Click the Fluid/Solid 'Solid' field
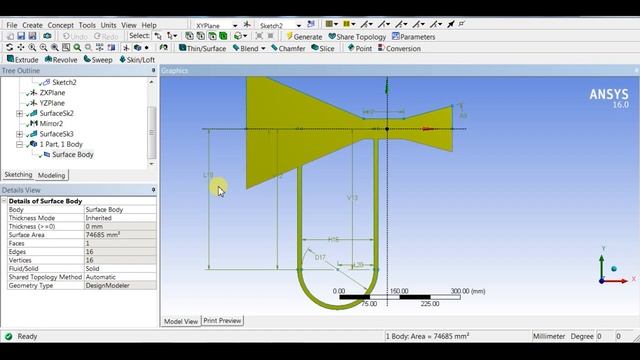The image size is (640, 360). pyautogui.click(x=120, y=269)
